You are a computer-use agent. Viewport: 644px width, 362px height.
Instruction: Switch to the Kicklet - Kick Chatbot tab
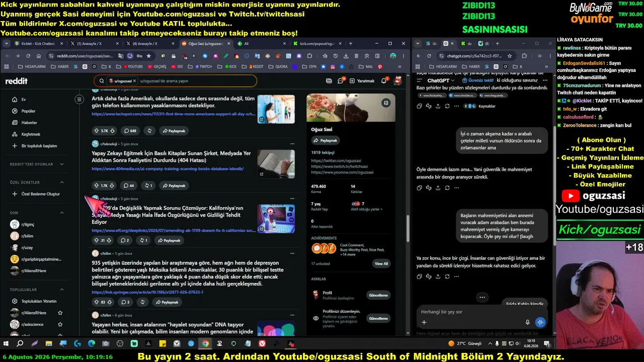point(37,44)
